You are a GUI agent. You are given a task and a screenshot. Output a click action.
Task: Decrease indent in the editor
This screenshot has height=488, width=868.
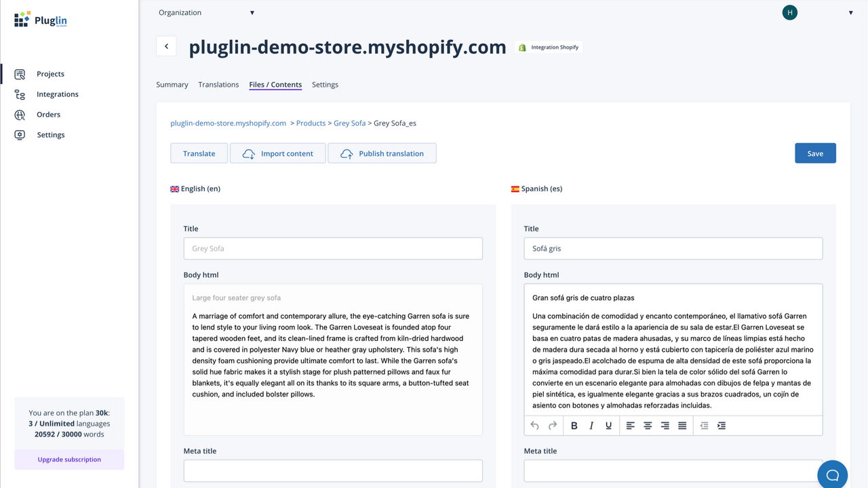704,426
